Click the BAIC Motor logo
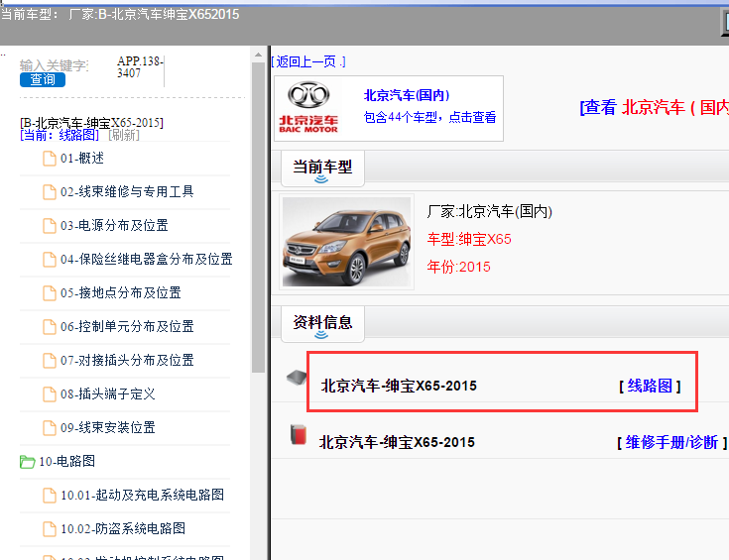 click(x=308, y=108)
